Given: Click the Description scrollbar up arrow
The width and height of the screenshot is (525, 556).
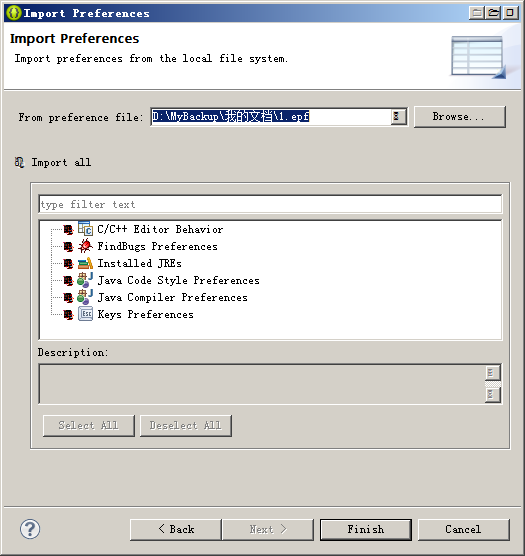Looking at the screenshot, I should [492, 373].
